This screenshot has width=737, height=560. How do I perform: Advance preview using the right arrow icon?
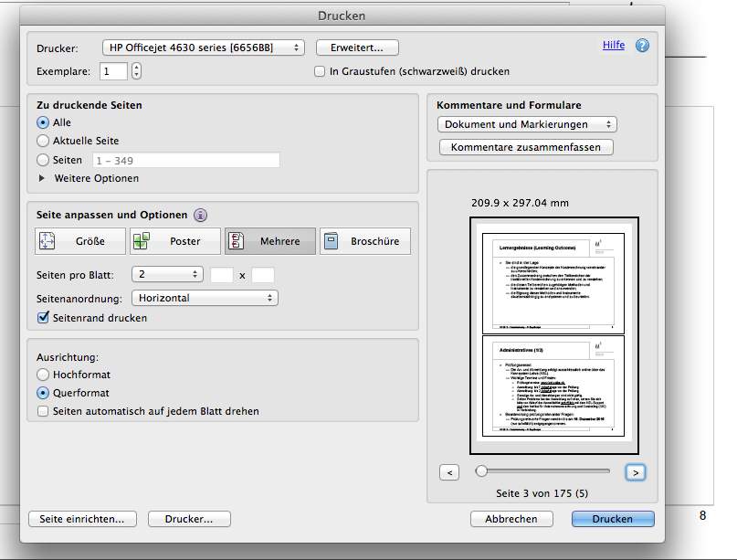click(x=636, y=472)
